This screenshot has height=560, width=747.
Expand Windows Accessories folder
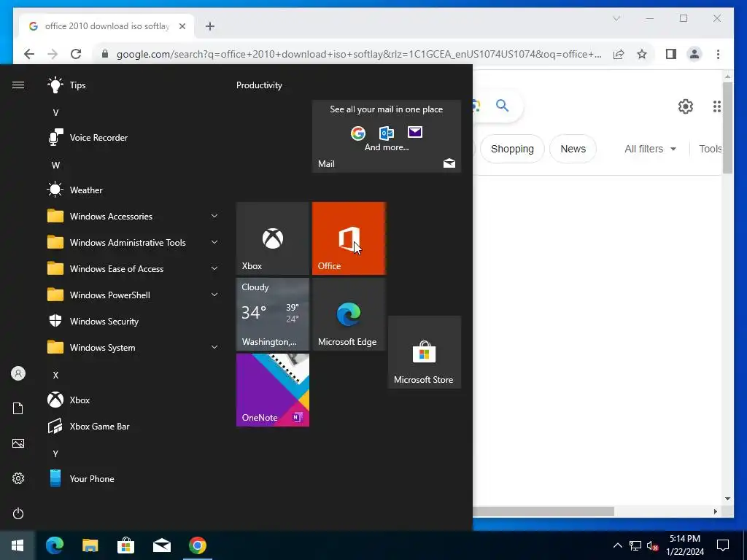[133, 216]
